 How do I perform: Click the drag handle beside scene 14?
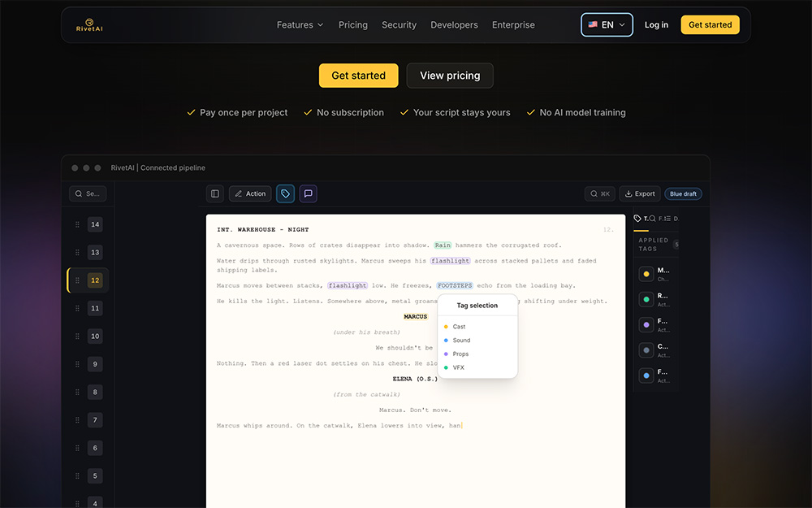77,224
